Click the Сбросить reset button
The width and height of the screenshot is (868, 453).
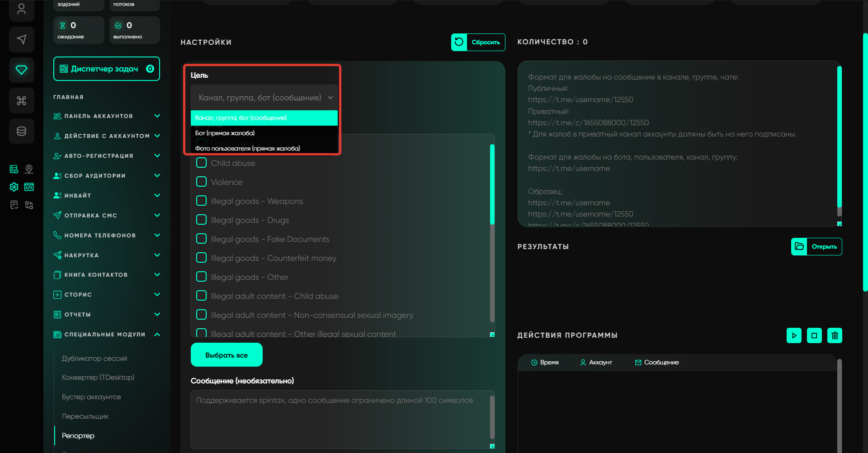click(x=478, y=42)
